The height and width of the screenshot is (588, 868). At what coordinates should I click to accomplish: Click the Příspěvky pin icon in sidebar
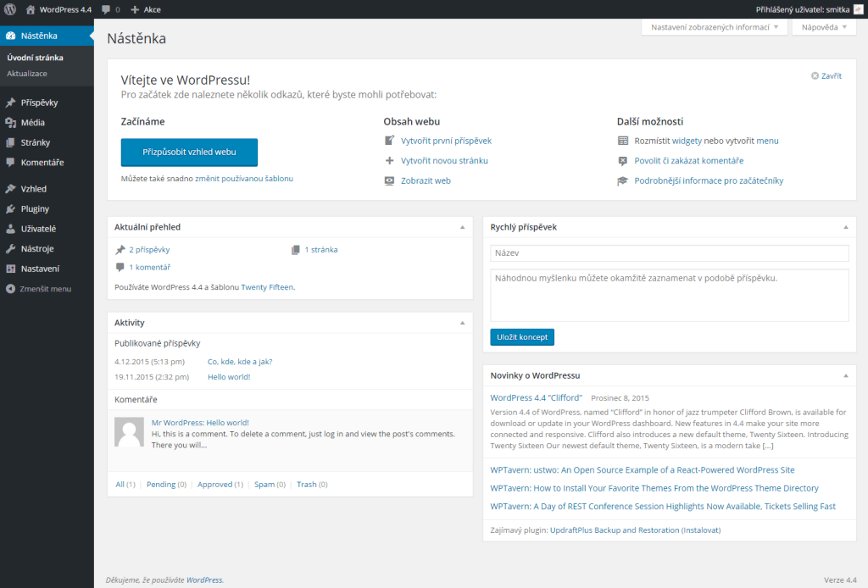click(x=10, y=103)
